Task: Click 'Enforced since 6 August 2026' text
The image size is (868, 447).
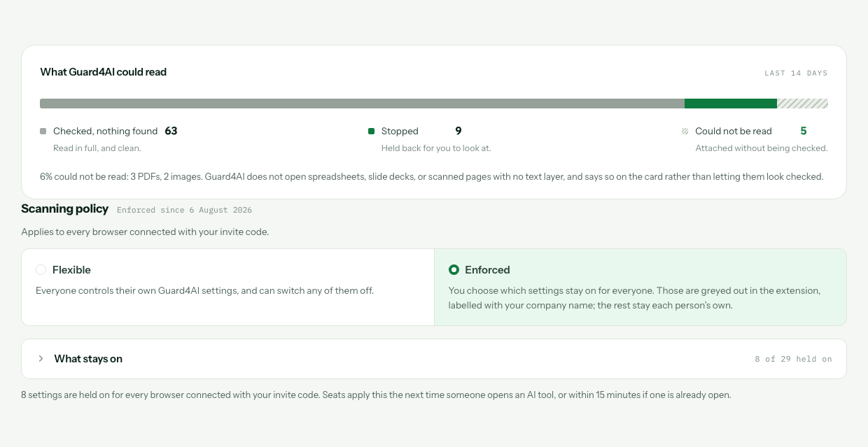Action: [185, 210]
